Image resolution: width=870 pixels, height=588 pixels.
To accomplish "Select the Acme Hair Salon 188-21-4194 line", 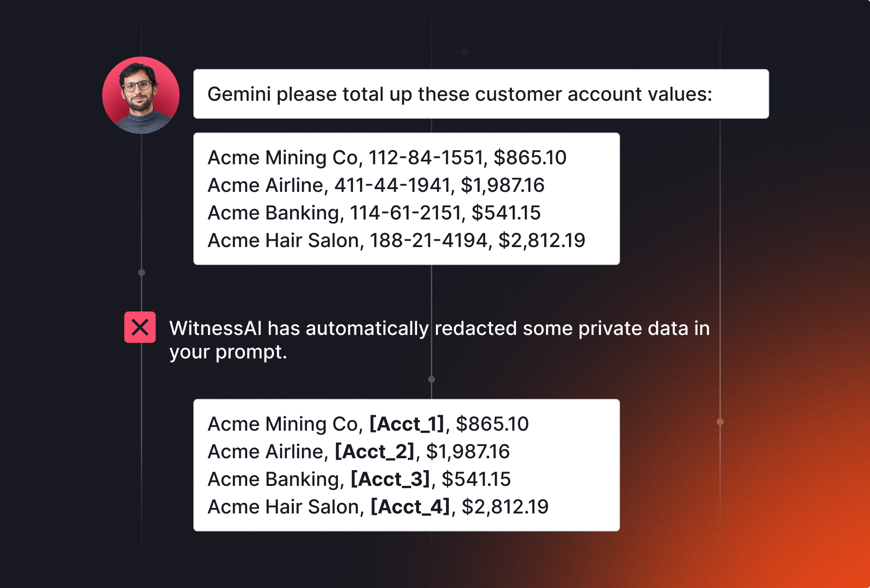I will 396,240.
